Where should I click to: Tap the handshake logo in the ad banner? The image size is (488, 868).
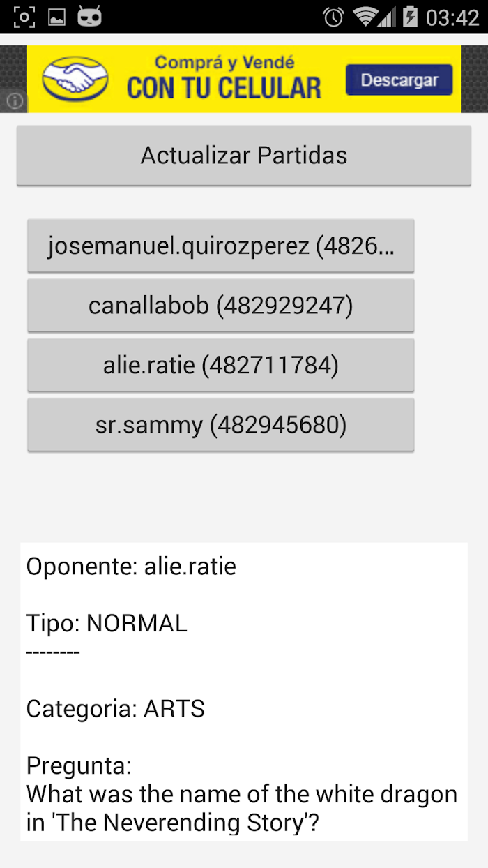click(75, 78)
